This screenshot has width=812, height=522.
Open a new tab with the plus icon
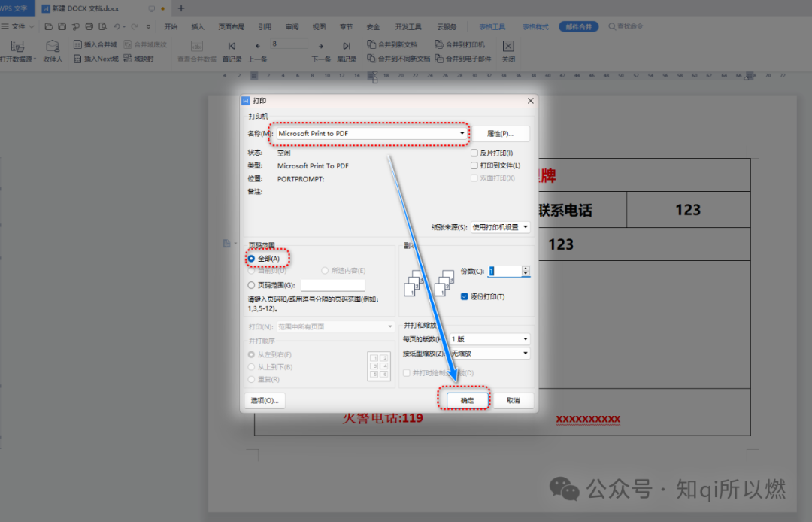(x=180, y=8)
